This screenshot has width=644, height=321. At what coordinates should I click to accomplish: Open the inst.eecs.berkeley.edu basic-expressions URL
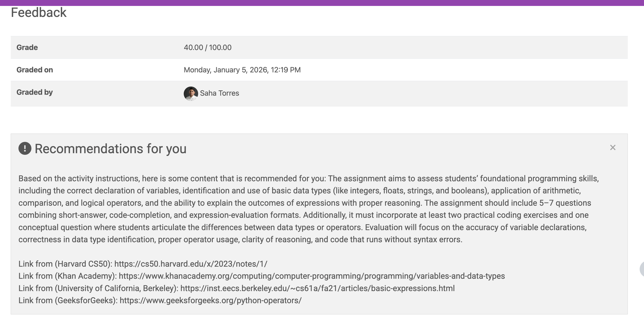click(x=317, y=288)
